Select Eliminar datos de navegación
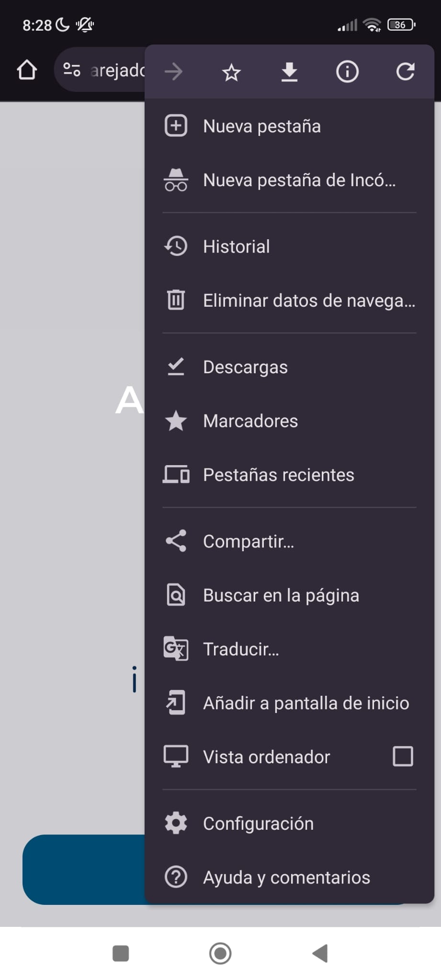This screenshot has height=980, width=441. [308, 301]
